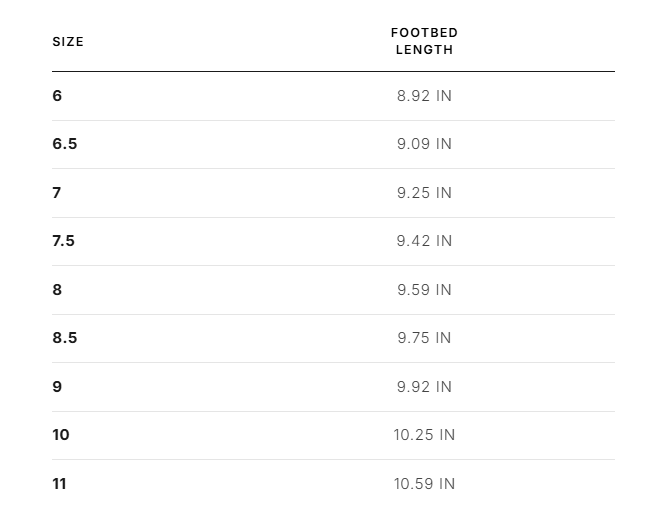Select the size 10 row label

coord(61,435)
